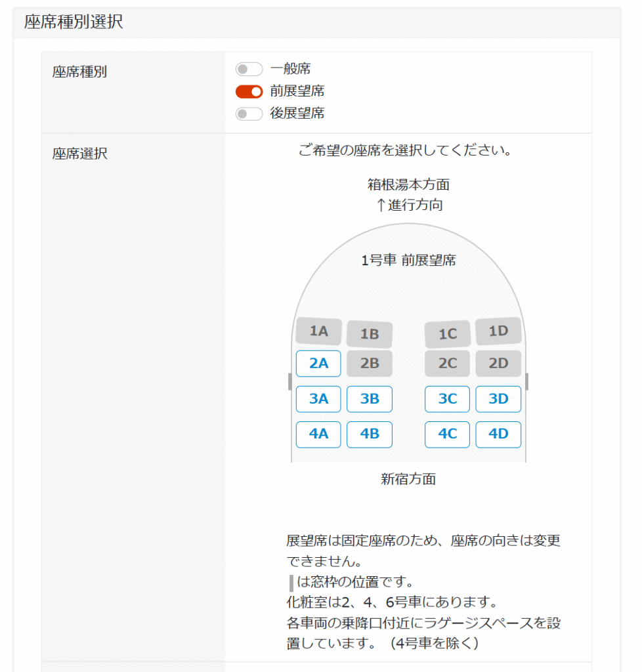Enable the 一般席 seat type toggle
This screenshot has height=672, width=642.
tap(249, 69)
